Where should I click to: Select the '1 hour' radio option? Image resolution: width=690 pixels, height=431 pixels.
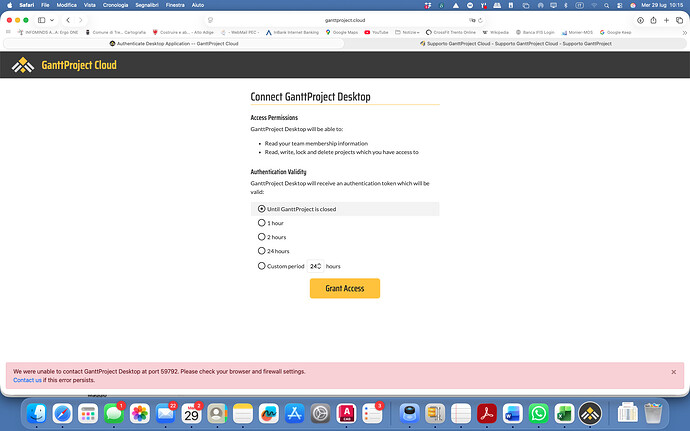261,223
